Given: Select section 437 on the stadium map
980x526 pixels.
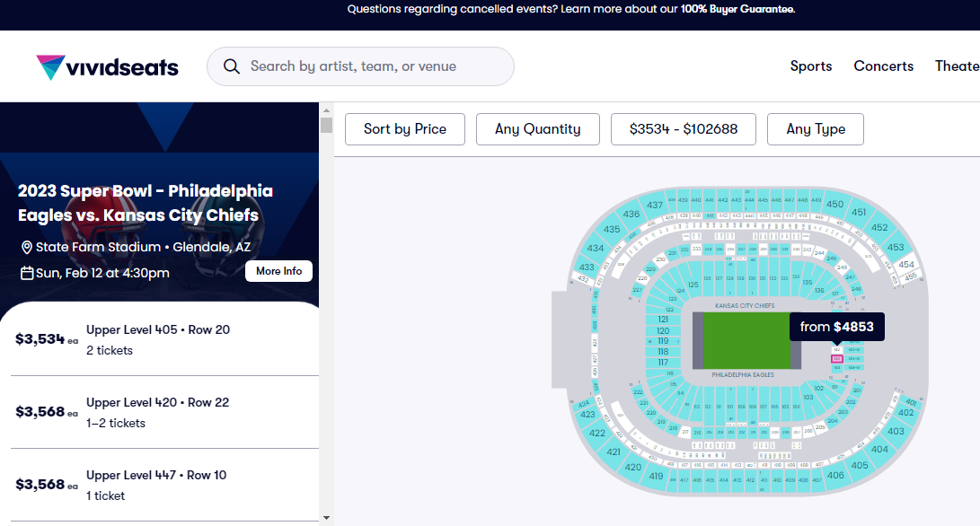Looking at the screenshot, I should pyautogui.click(x=654, y=206).
